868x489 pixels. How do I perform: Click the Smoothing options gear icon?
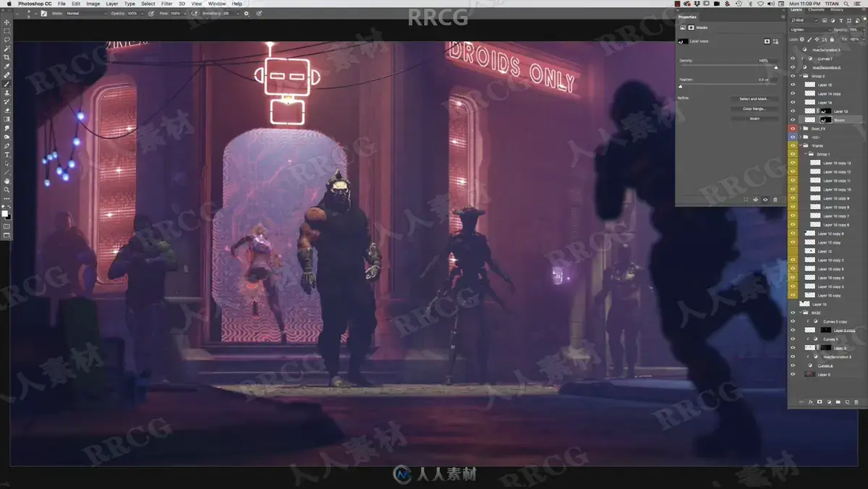pos(246,13)
